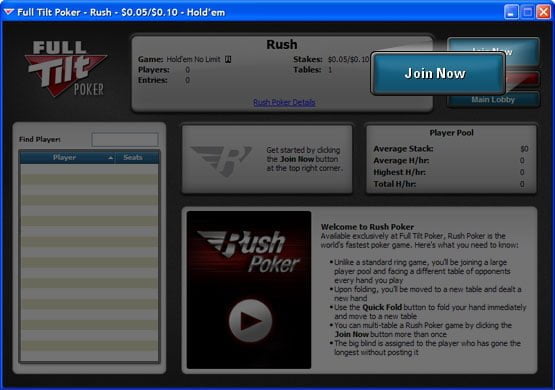Click the Rush title in info panel
Image resolution: width=555 pixels, height=390 pixels.
(282, 45)
